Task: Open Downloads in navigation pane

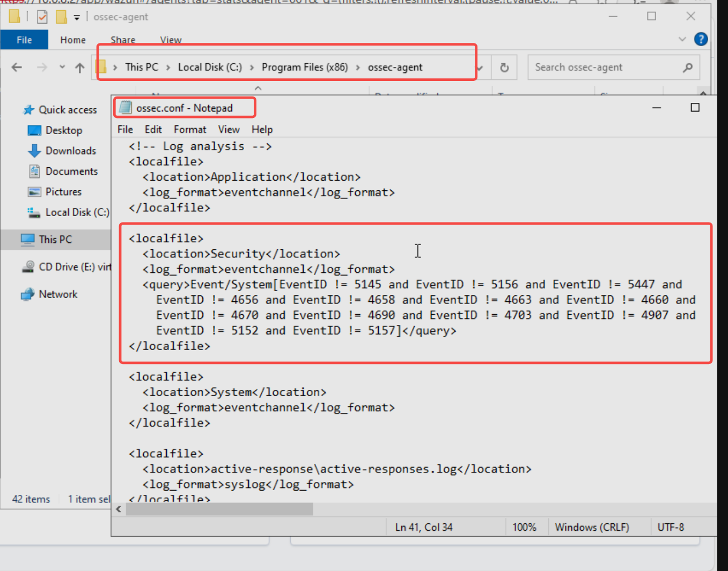Action: point(71,151)
